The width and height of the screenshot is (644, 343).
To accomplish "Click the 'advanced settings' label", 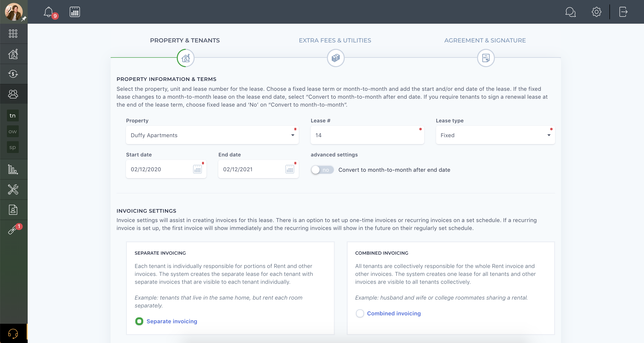I will (x=334, y=155).
